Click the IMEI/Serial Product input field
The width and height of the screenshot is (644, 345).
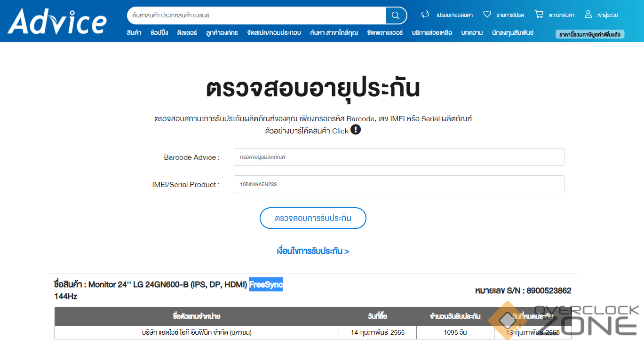[398, 184]
